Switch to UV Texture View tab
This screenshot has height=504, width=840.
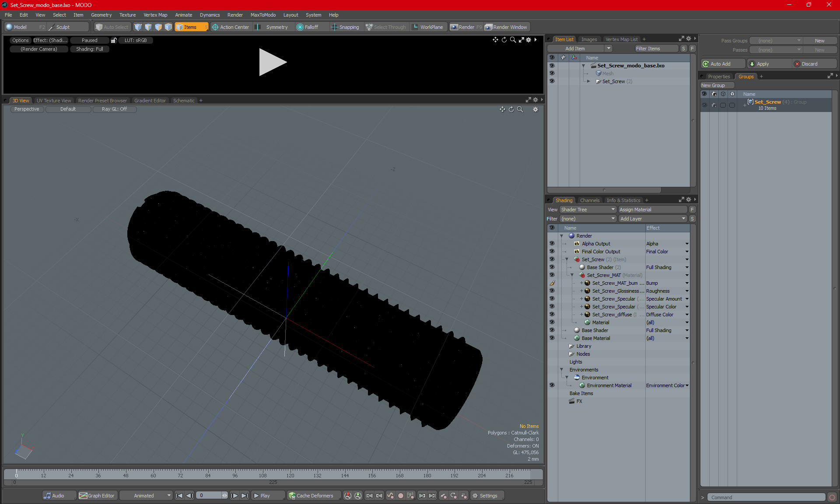(54, 101)
